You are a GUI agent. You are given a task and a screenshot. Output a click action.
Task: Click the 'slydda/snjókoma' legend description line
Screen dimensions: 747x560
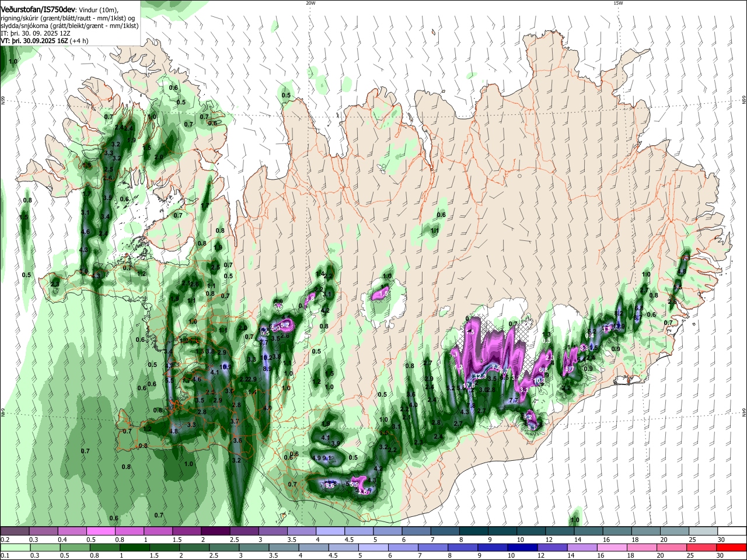tap(70, 26)
